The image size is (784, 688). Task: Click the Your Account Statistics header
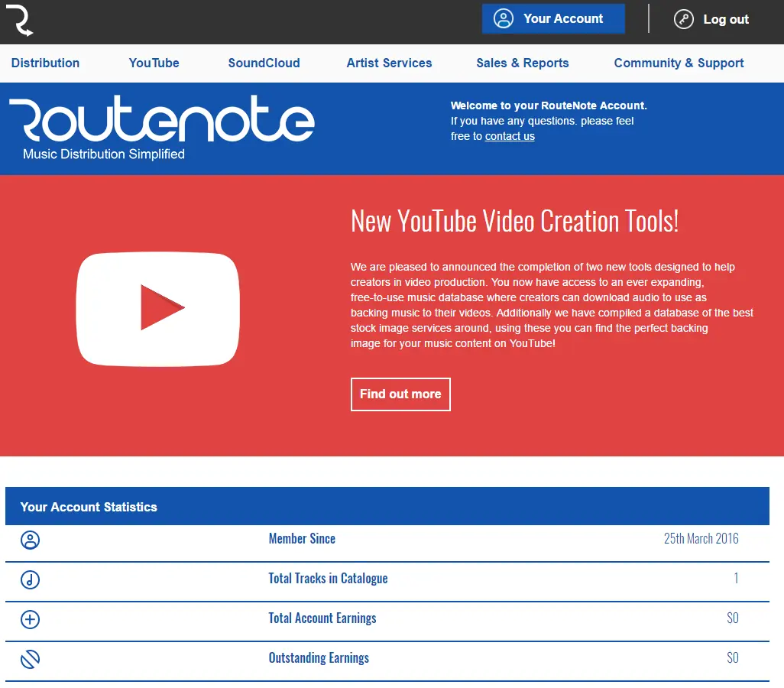[x=387, y=506]
